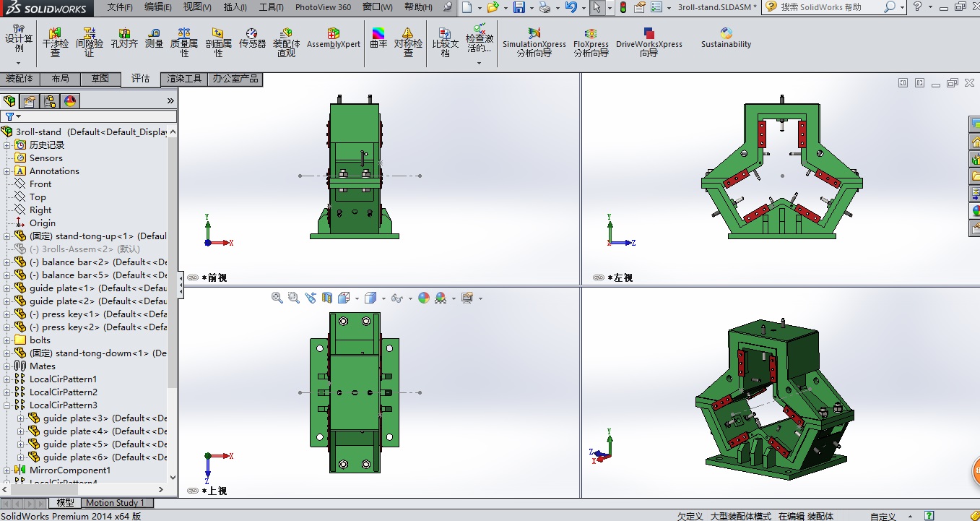Switch to the 办公室产品 tab
Screen dimensions: 980x521
(235, 79)
